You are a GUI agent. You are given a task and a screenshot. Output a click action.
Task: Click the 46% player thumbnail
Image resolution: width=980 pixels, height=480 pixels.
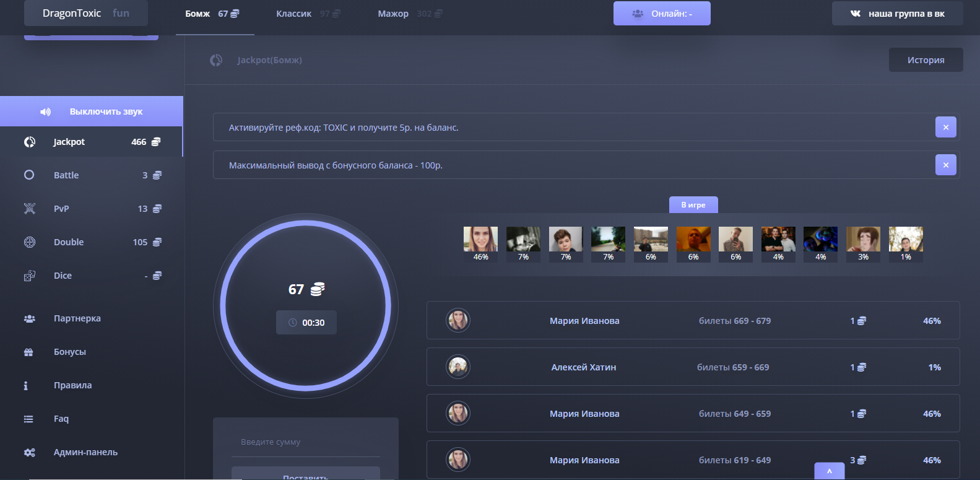(x=481, y=245)
